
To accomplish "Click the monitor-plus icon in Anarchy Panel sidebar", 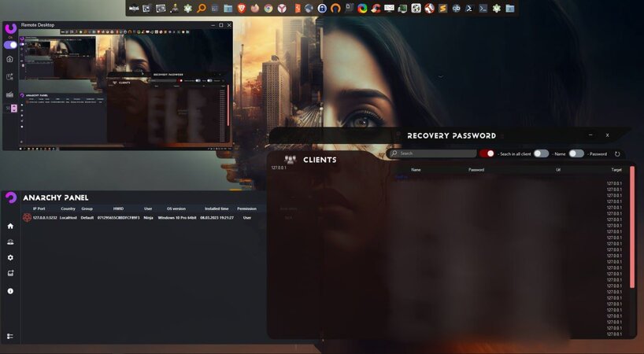I will pyautogui.click(x=10, y=274).
